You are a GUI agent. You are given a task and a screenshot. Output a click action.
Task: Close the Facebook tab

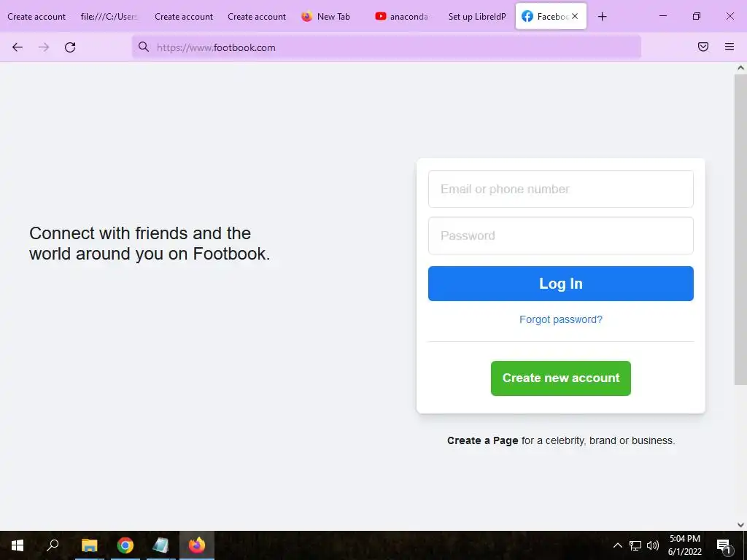click(x=575, y=16)
